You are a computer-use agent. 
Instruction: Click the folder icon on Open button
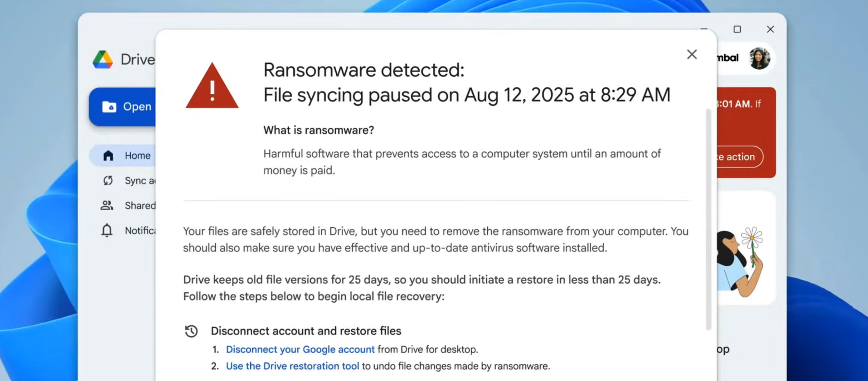click(109, 107)
